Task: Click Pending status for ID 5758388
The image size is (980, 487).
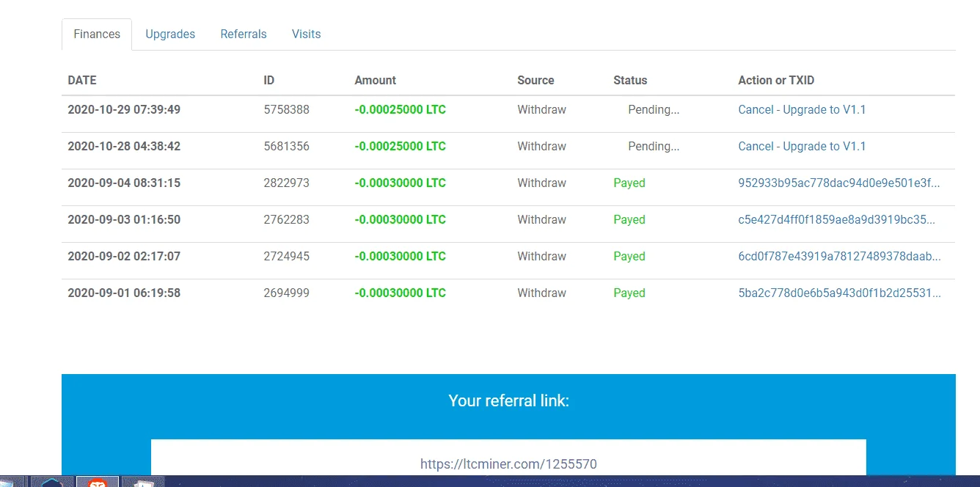Action: pyautogui.click(x=654, y=110)
